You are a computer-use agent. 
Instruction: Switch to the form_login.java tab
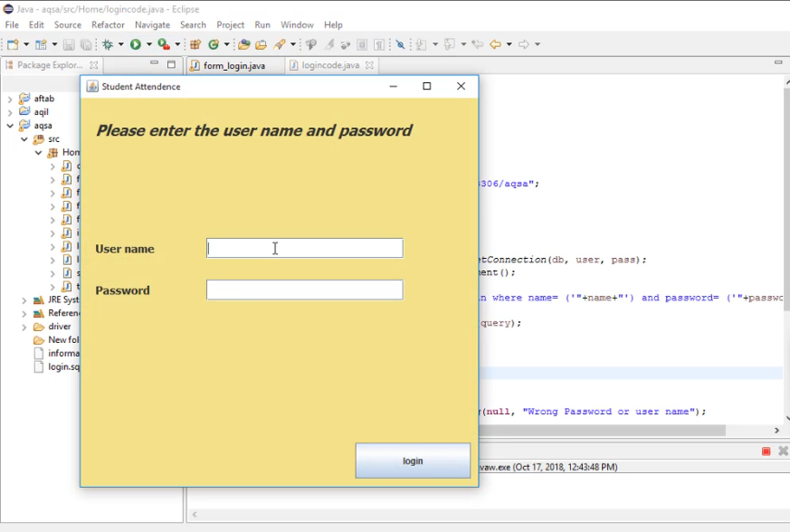(x=233, y=65)
